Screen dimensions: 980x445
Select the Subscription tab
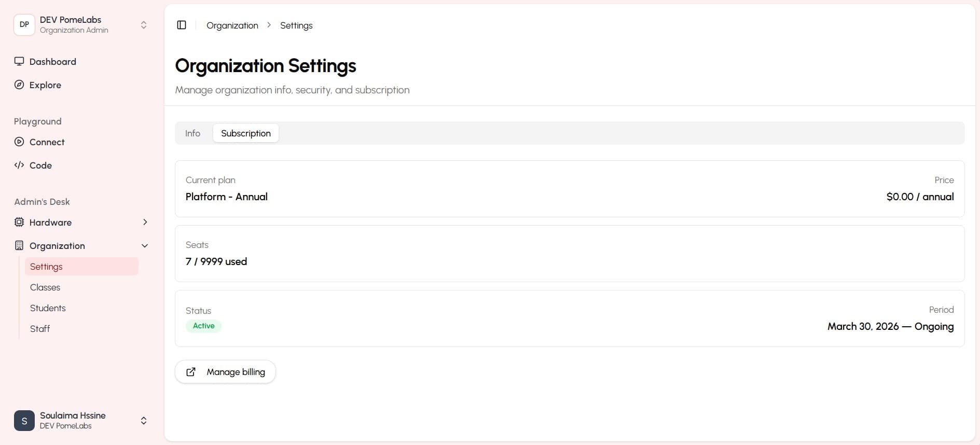click(246, 133)
